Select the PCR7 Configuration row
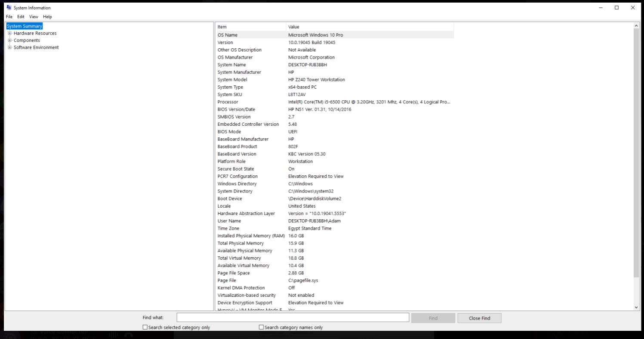644x339 pixels. point(335,176)
